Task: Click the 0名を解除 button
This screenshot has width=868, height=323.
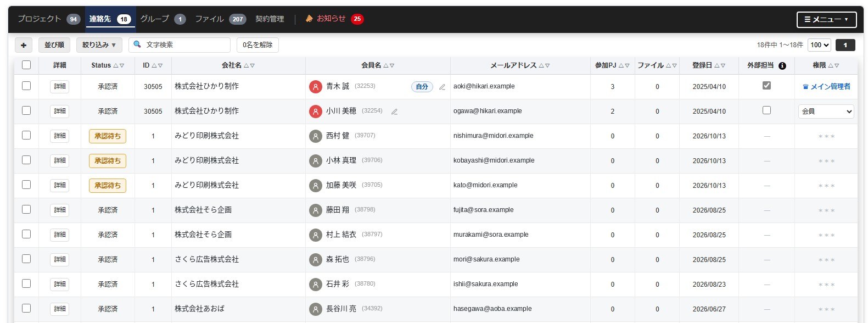Action: point(257,45)
